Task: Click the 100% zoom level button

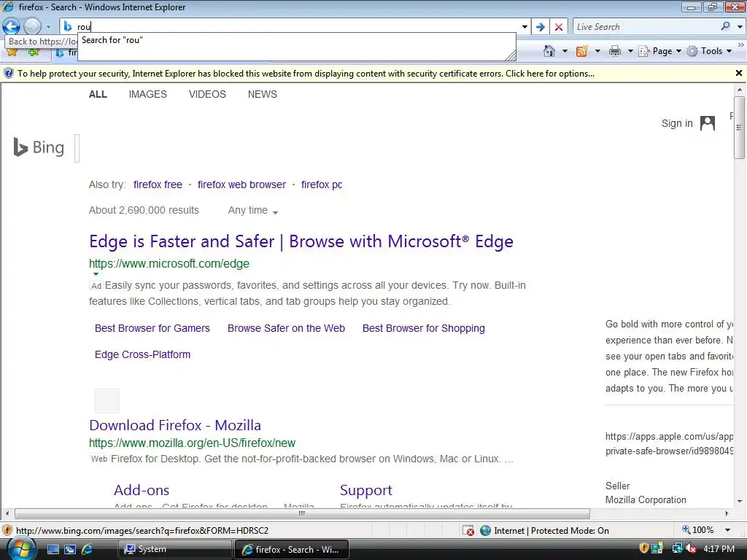Action: point(698,530)
